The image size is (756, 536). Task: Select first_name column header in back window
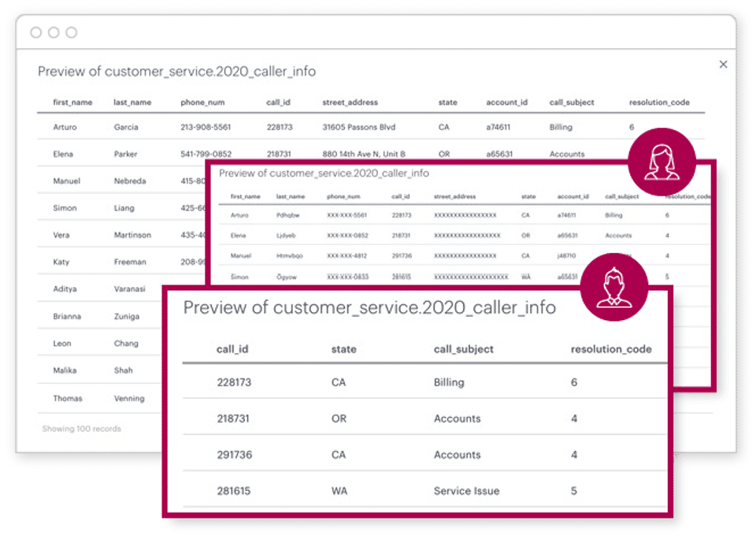tap(72, 102)
